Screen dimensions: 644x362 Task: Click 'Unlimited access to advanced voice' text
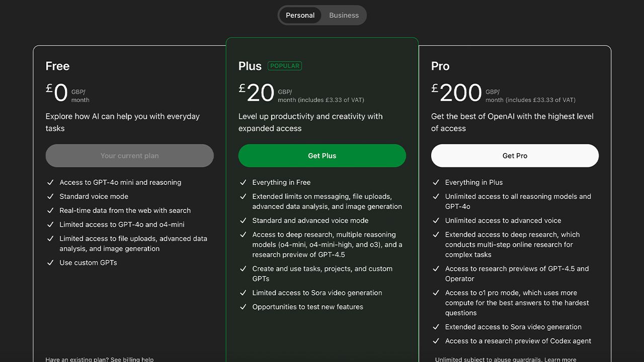point(503,221)
